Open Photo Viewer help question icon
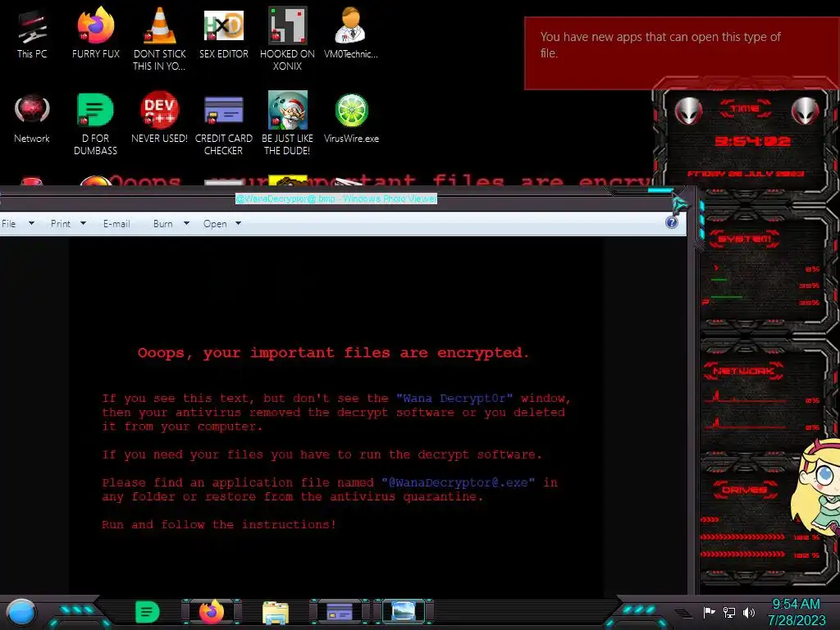 [x=671, y=222]
